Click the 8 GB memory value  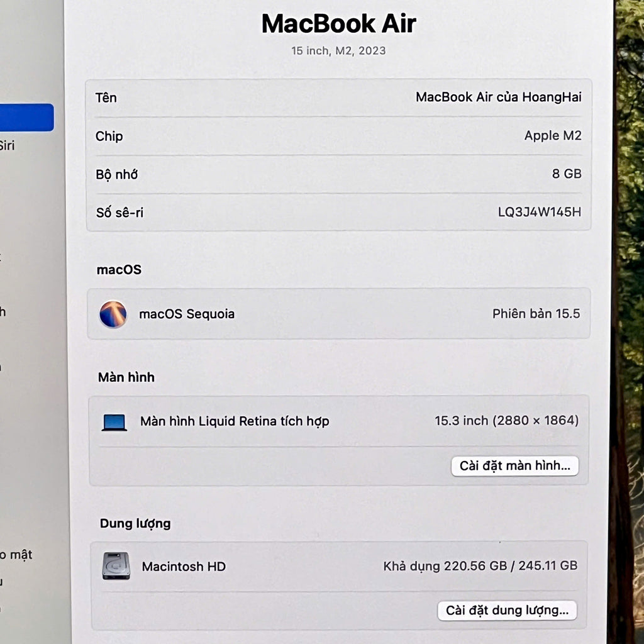point(566,174)
